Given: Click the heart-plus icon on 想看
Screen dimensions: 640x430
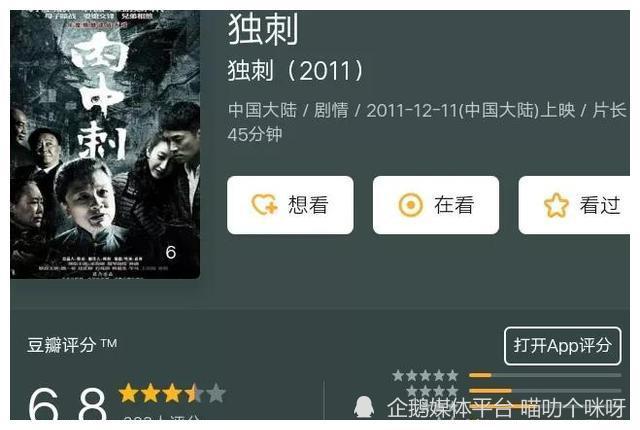Looking at the screenshot, I should (264, 204).
